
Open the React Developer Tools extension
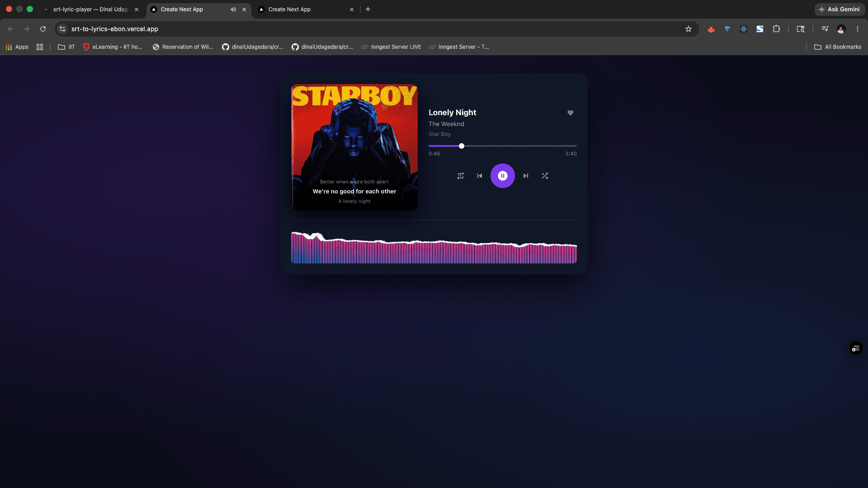[x=744, y=29]
